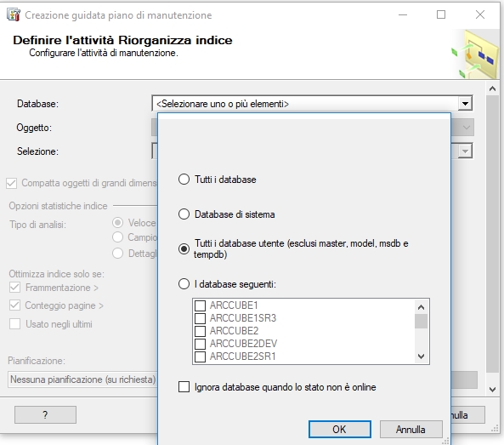Check the ARCCUBE2DEV database checkbox
This screenshot has height=445, width=504.
(x=201, y=344)
